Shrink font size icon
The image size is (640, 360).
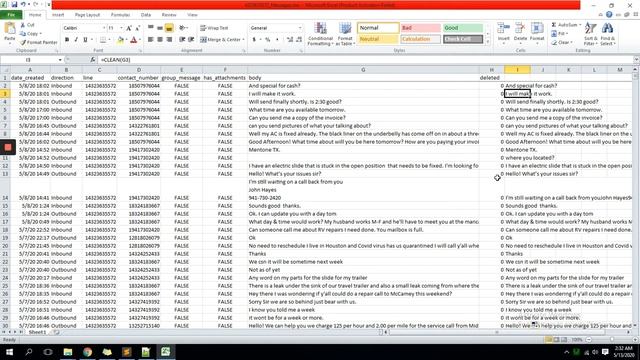tap(138, 28)
